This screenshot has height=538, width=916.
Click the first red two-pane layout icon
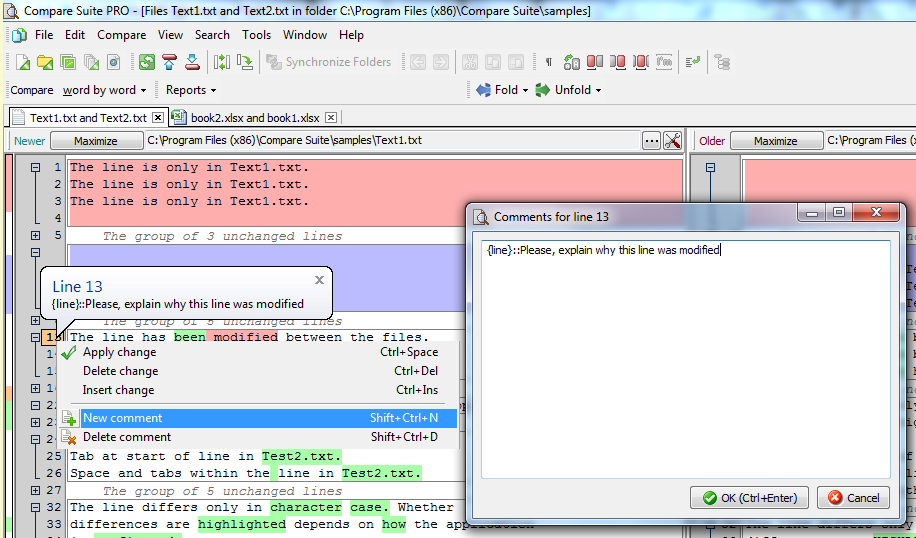point(595,62)
